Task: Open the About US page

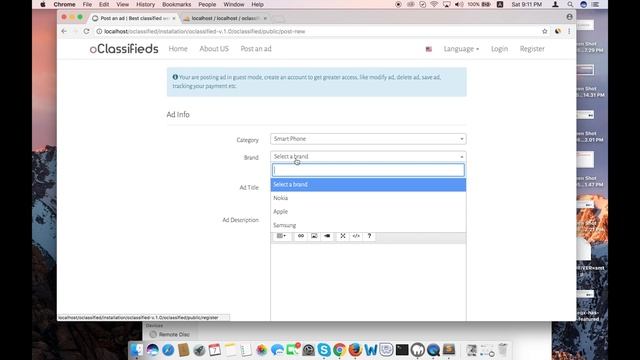Action: click(214, 49)
